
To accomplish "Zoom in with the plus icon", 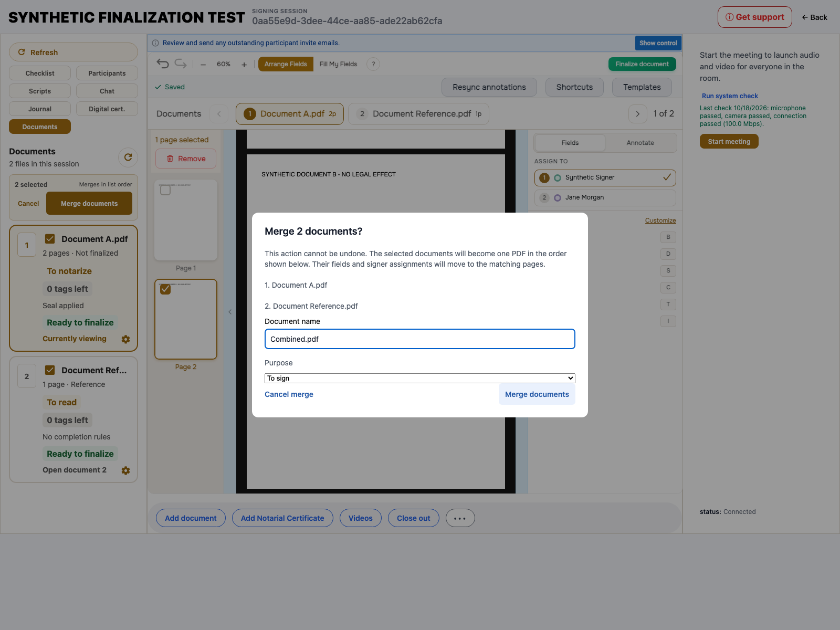I will (244, 65).
